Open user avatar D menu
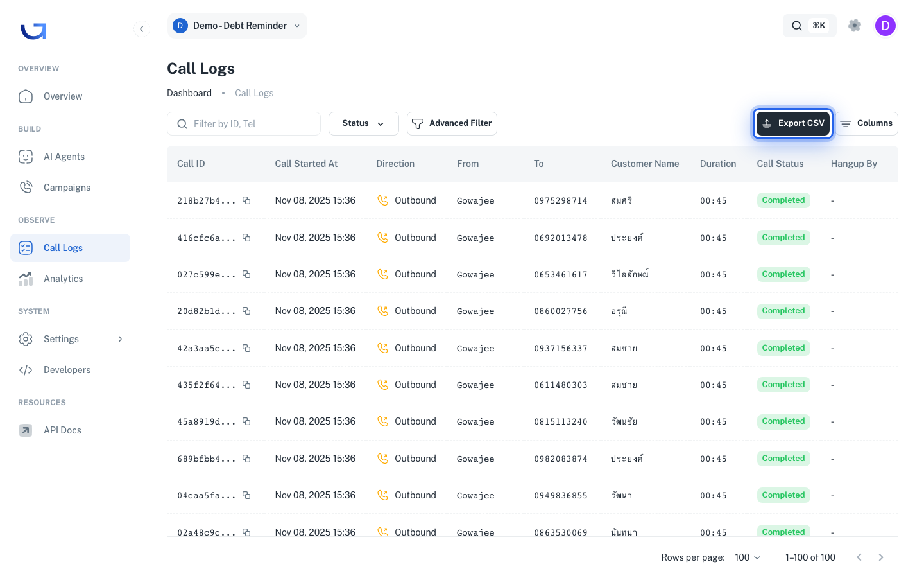Viewport: 924px width, 578px height. coord(886,26)
